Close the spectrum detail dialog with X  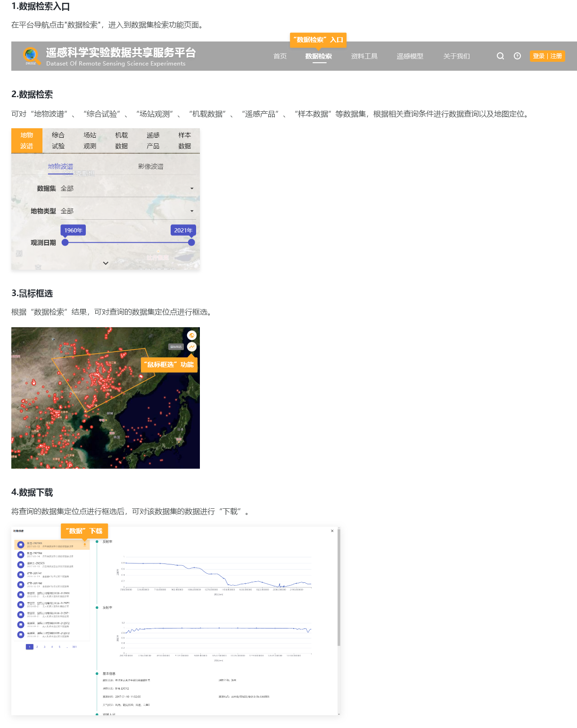pyautogui.click(x=332, y=531)
